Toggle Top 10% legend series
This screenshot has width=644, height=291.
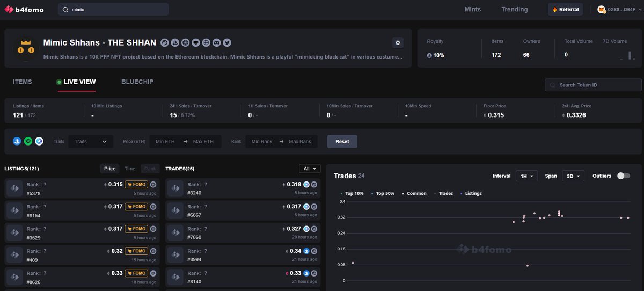[x=352, y=193]
